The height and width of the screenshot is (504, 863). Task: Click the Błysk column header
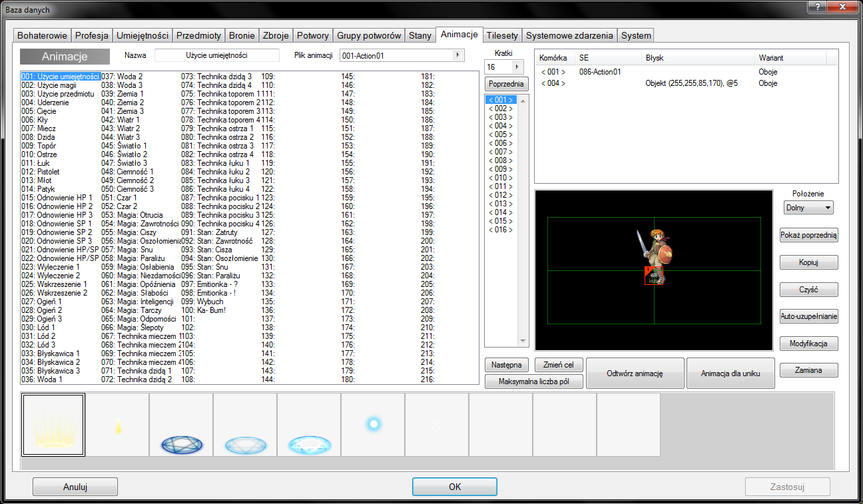tap(698, 58)
